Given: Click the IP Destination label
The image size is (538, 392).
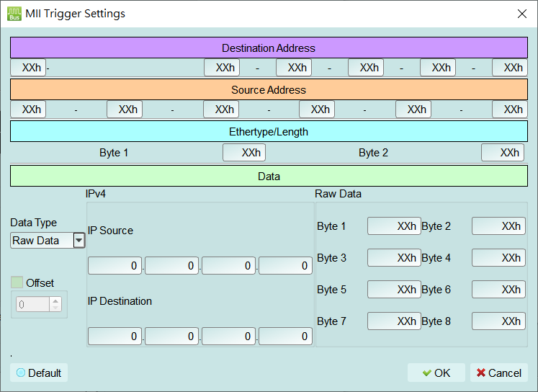Looking at the screenshot, I should (120, 301).
